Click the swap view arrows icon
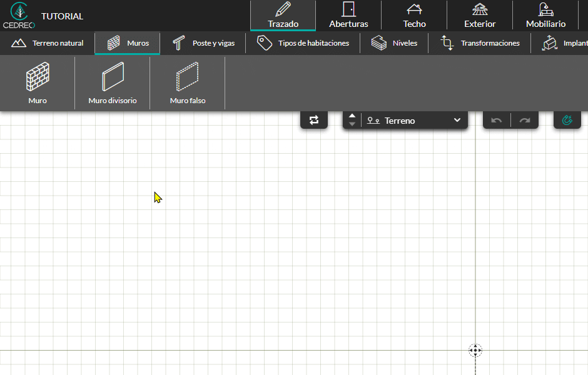 point(314,120)
